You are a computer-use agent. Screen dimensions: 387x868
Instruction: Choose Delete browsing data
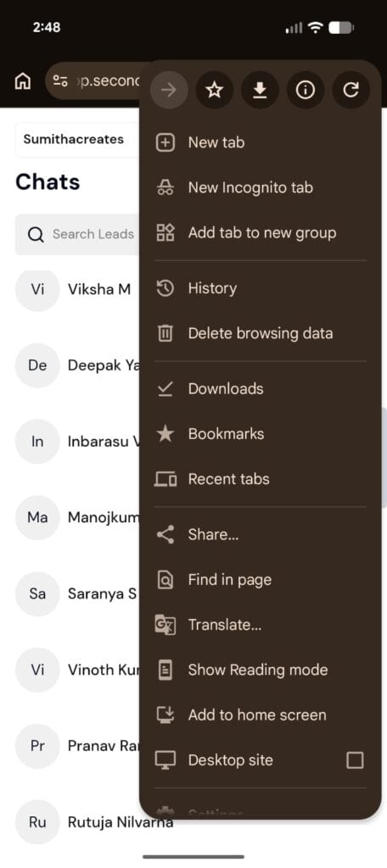(x=260, y=333)
